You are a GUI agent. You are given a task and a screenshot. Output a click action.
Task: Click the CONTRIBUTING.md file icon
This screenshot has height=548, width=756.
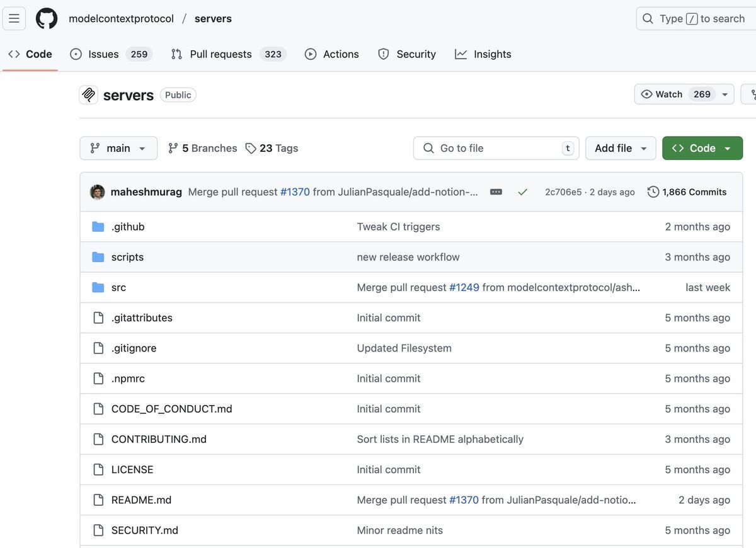pyautogui.click(x=98, y=439)
